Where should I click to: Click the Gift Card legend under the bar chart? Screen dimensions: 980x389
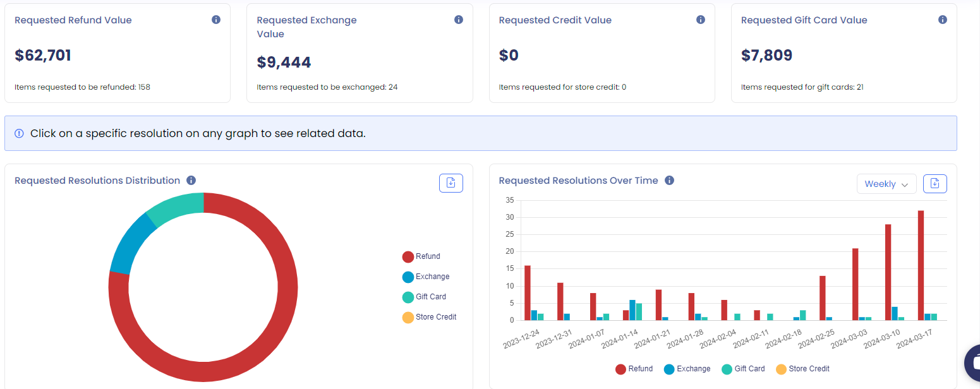[743, 369]
